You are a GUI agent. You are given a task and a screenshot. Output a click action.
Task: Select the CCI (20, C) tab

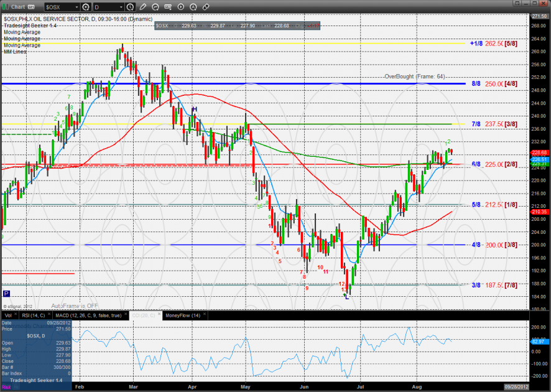pos(144,315)
